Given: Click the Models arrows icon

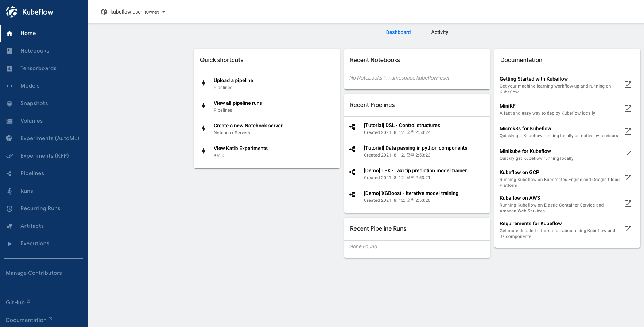Looking at the screenshot, I should (9, 86).
